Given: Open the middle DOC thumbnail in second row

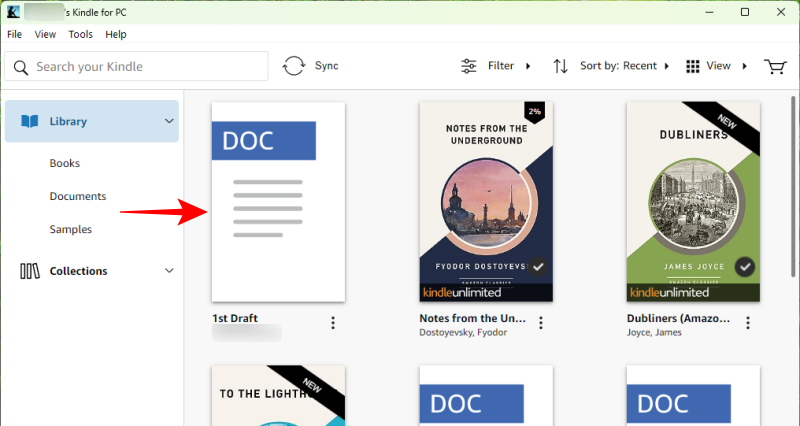Looking at the screenshot, I should [486, 395].
